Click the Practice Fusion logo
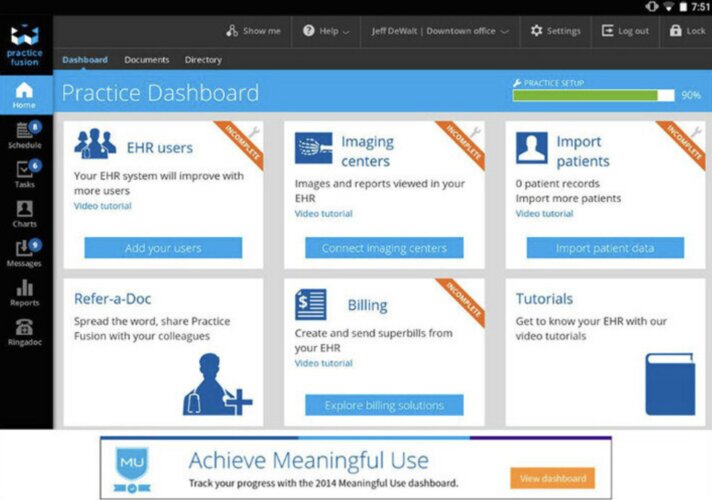This screenshot has width=712, height=500. [x=25, y=45]
